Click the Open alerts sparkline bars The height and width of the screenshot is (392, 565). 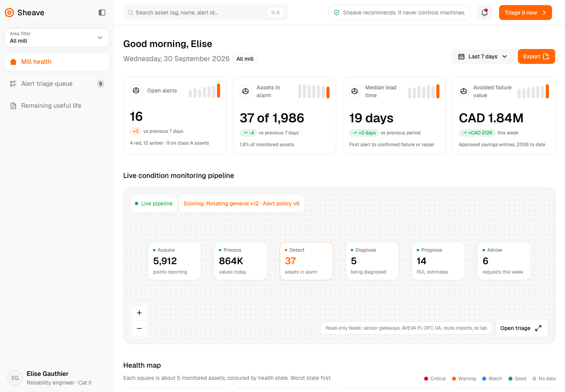point(204,91)
